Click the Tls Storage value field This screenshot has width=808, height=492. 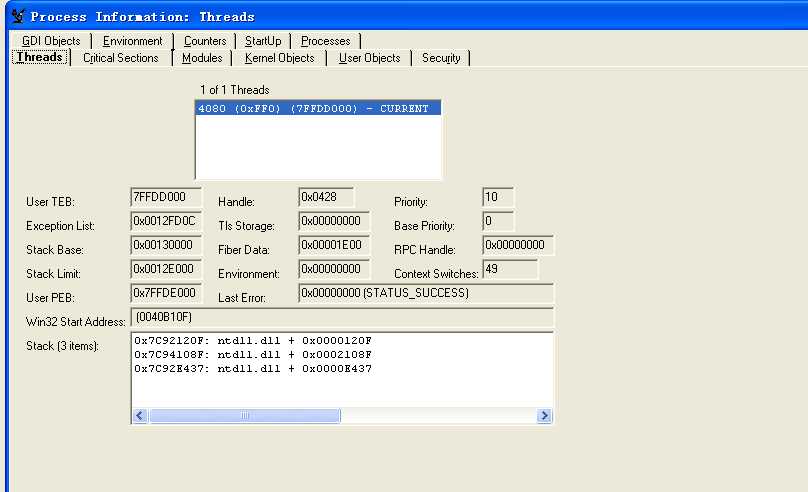334,222
